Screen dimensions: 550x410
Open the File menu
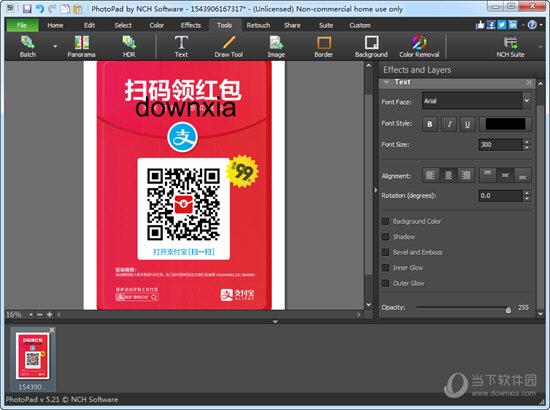pyautogui.click(x=22, y=25)
